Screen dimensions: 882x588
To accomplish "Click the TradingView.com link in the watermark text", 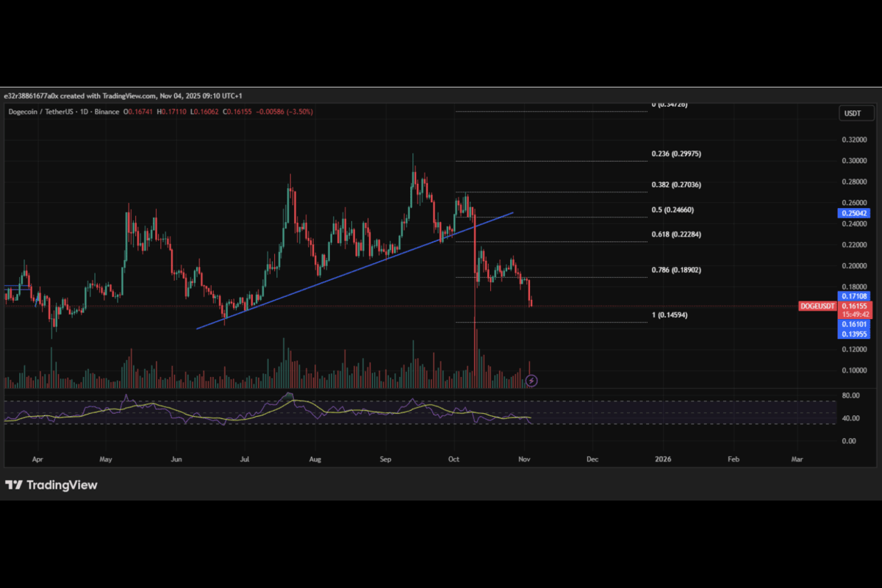I will [129, 96].
